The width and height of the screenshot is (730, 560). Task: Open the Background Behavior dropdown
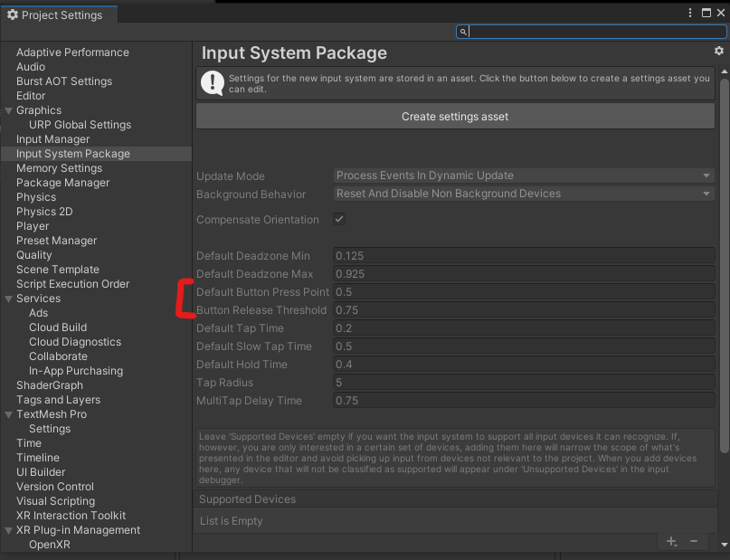click(x=524, y=194)
